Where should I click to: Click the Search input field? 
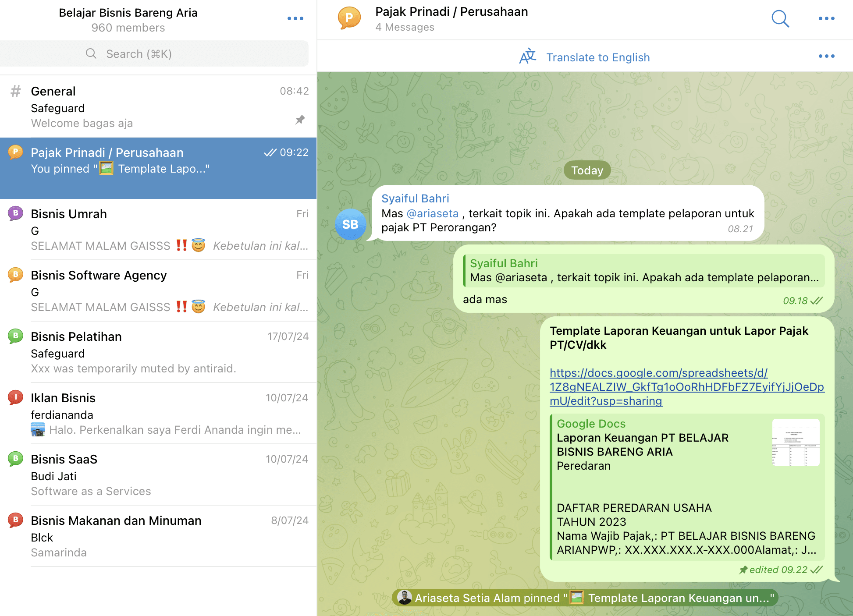point(154,54)
